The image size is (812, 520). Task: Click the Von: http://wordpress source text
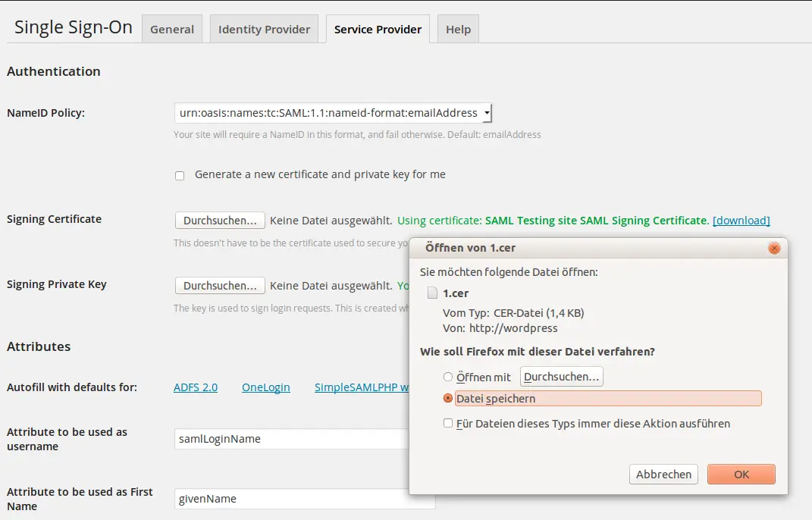[500, 328]
